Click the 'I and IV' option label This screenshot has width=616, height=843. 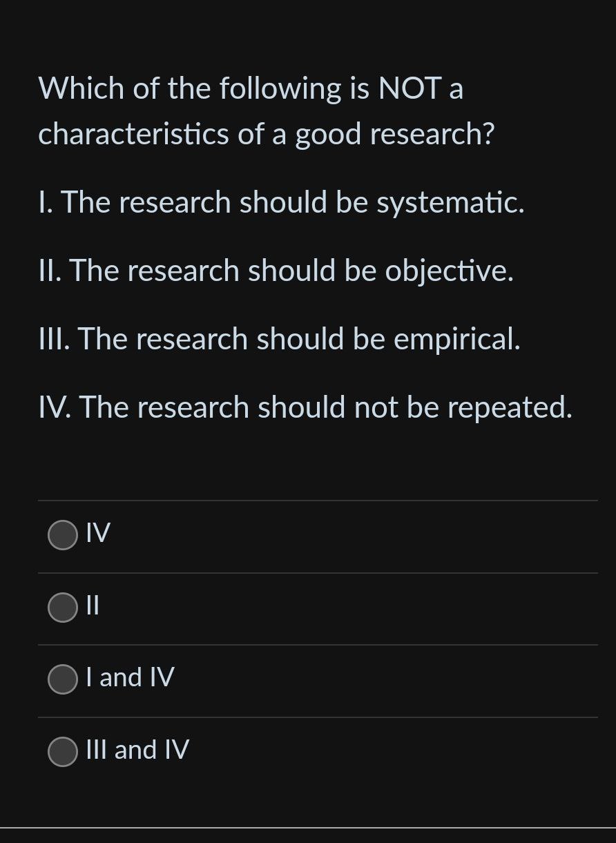(128, 677)
